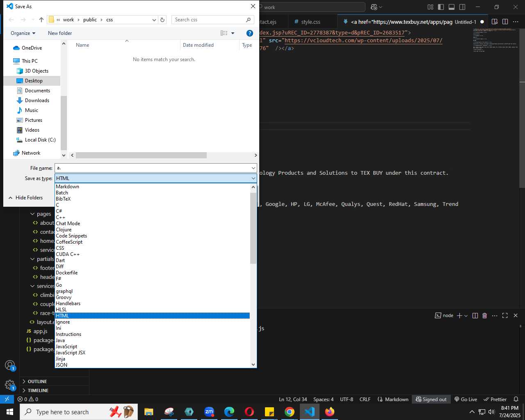Click New folder button
This screenshot has width=525, height=420.
click(60, 33)
